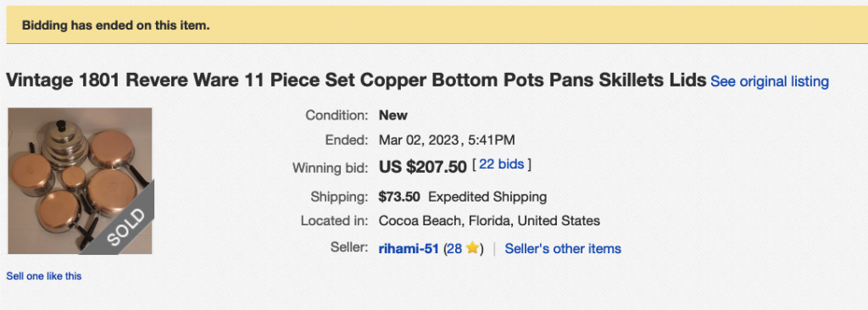The width and height of the screenshot is (868, 310).
Task: Open seller rihami-51 profile
Action: pos(409,249)
